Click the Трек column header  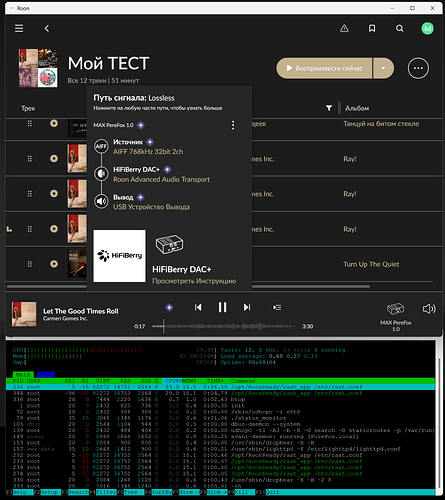pyautogui.click(x=28, y=108)
